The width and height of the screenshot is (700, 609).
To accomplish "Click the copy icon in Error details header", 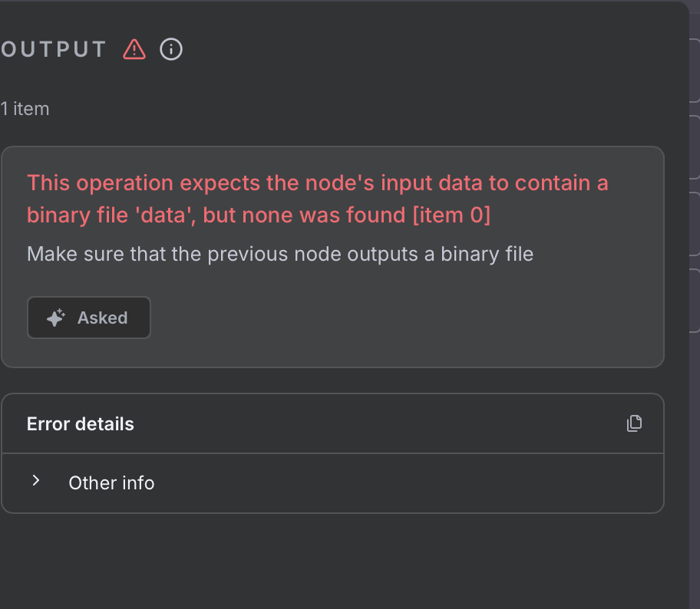I will 634,423.
